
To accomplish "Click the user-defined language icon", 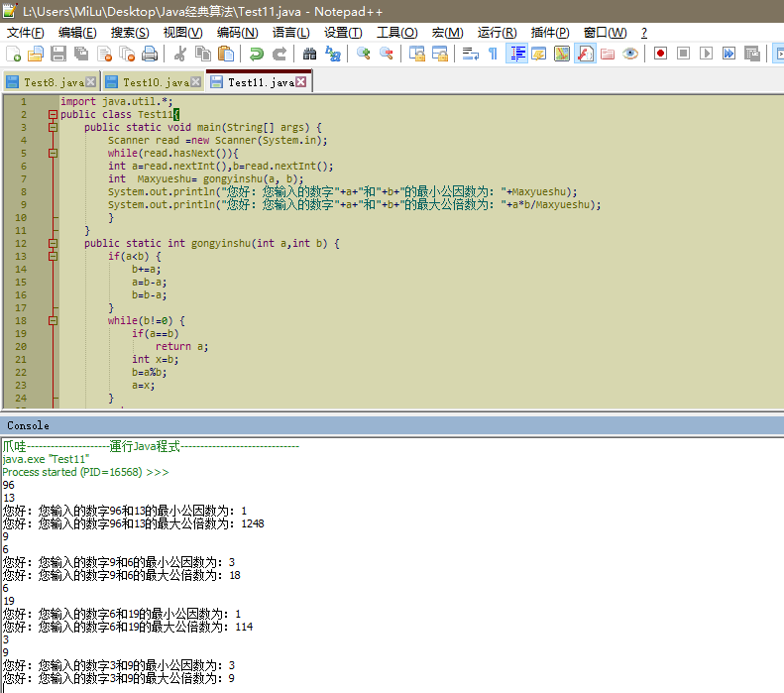I will point(539,54).
